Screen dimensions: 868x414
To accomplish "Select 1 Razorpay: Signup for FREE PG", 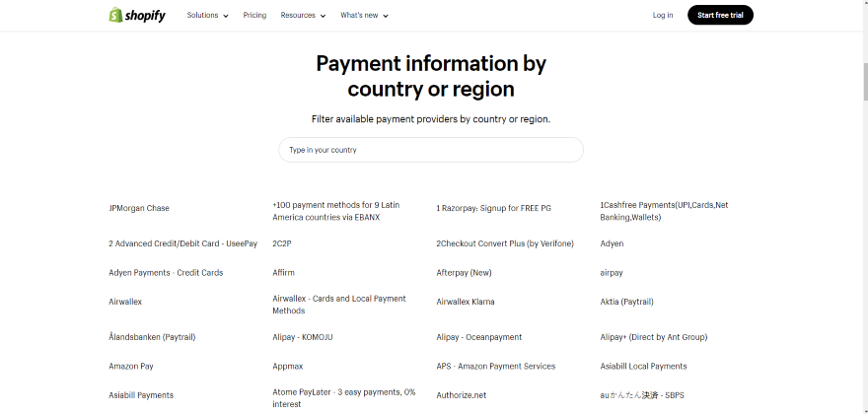I will (493, 208).
